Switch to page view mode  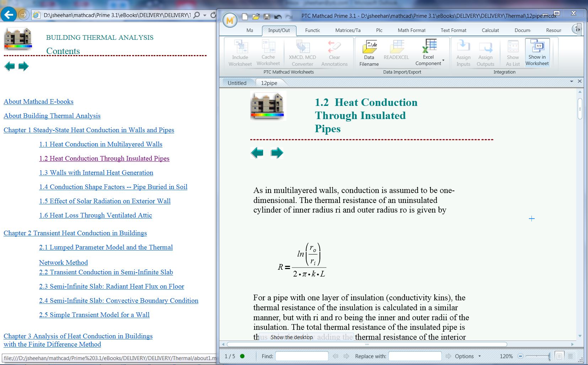tap(559, 356)
